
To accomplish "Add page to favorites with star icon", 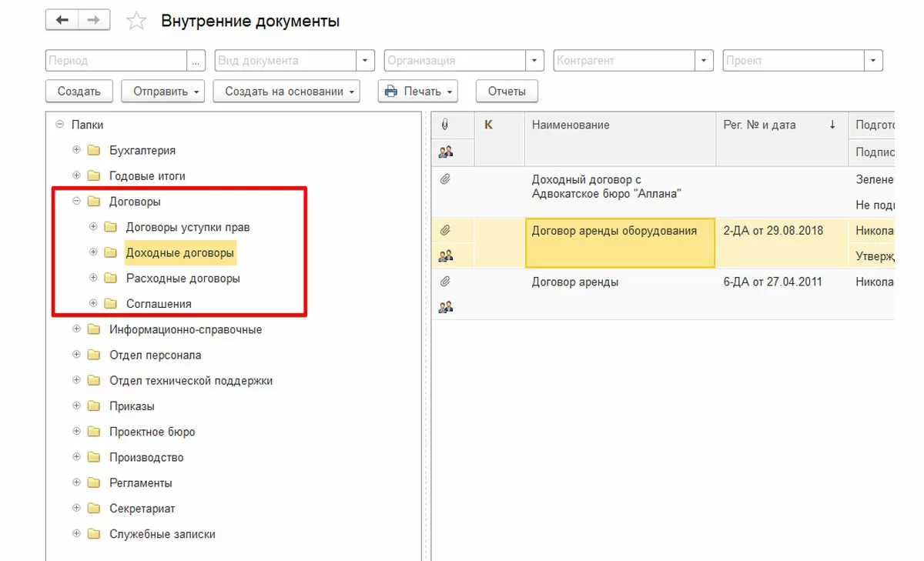I will [x=136, y=22].
